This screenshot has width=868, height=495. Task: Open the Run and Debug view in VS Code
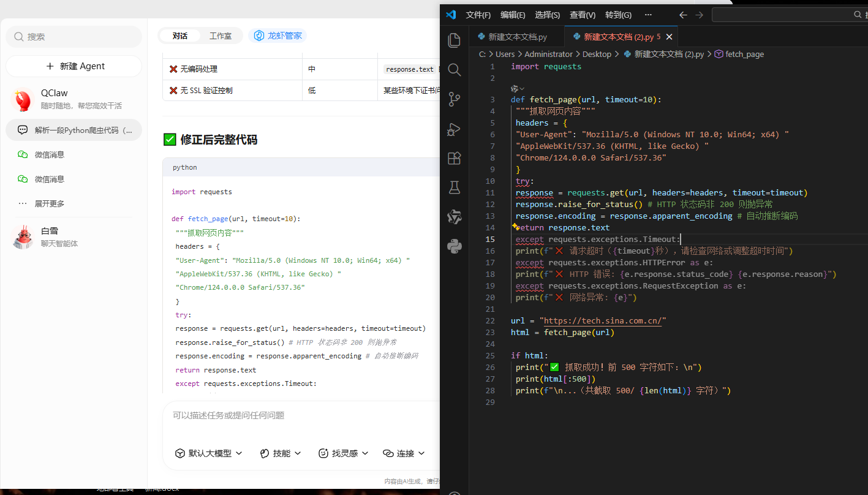click(x=454, y=129)
